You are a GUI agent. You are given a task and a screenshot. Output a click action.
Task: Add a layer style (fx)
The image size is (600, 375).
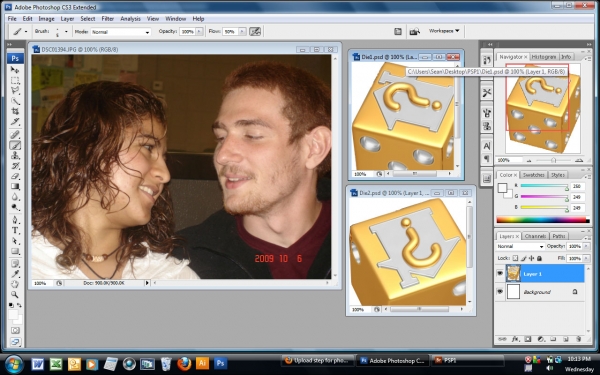click(x=515, y=339)
